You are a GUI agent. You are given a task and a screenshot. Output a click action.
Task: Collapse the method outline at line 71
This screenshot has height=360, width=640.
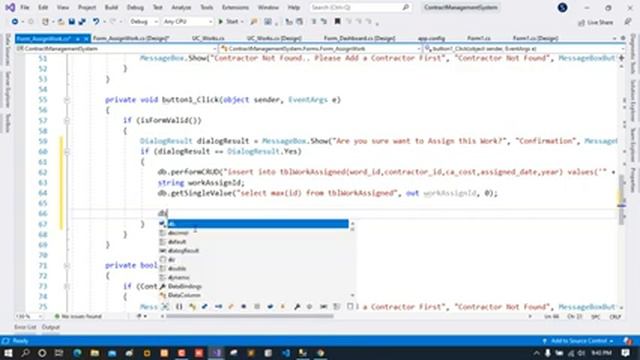click(x=67, y=265)
